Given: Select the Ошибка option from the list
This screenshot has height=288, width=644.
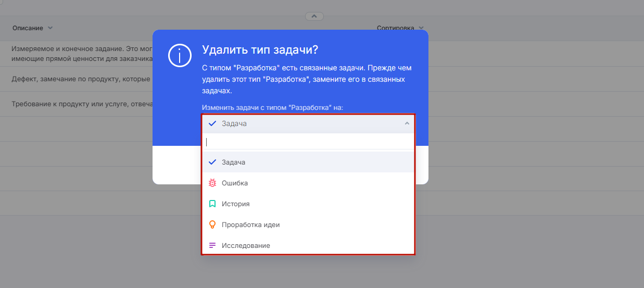Looking at the screenshot, I should pos(235,183).
